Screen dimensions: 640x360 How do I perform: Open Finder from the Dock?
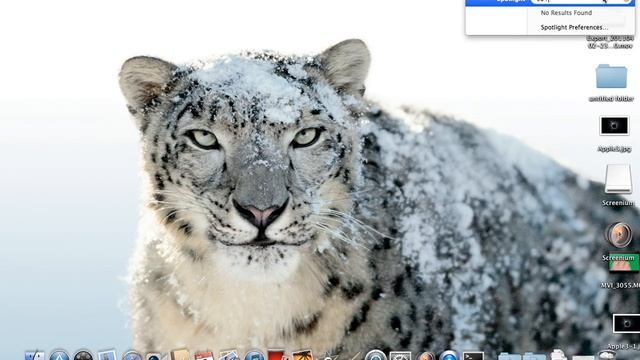click(34, 355)
